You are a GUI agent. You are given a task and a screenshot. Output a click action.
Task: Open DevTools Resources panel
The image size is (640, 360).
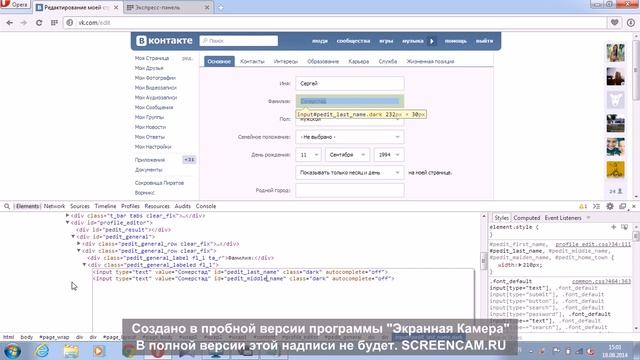(x=157, y=206)
